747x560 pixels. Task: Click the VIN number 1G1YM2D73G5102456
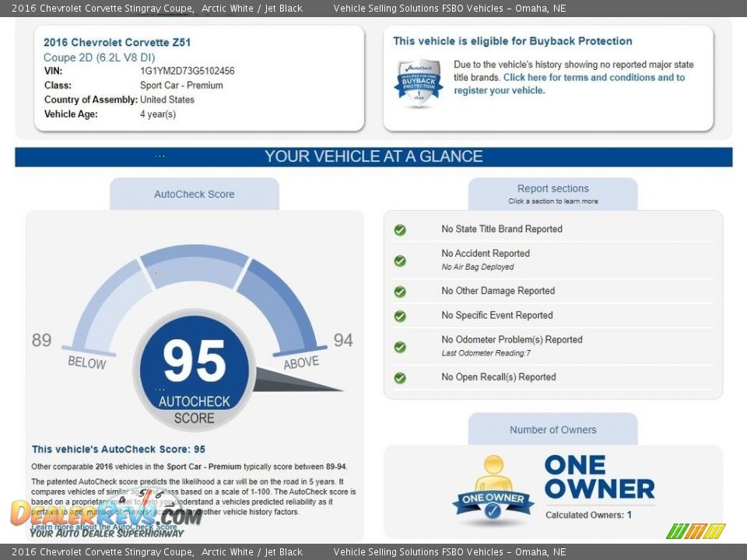pyautogui.click(x=188, y=71)
